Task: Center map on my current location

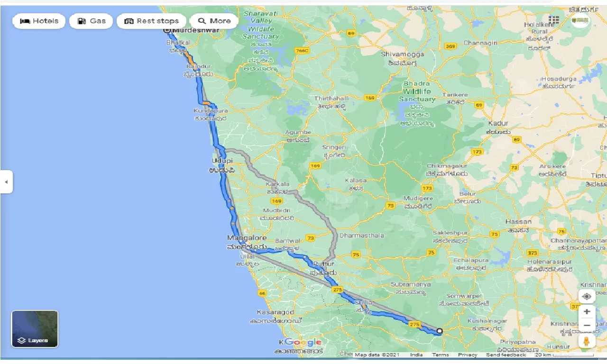Action: click(587, 296)
